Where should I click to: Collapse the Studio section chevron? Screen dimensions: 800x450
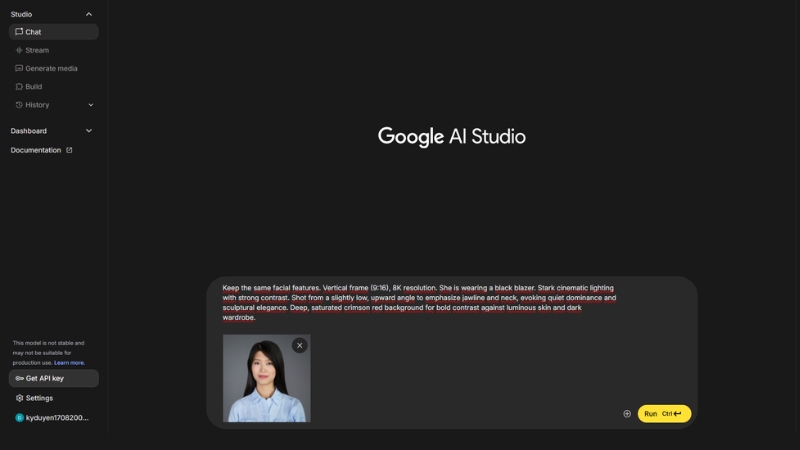pos(89,14)
